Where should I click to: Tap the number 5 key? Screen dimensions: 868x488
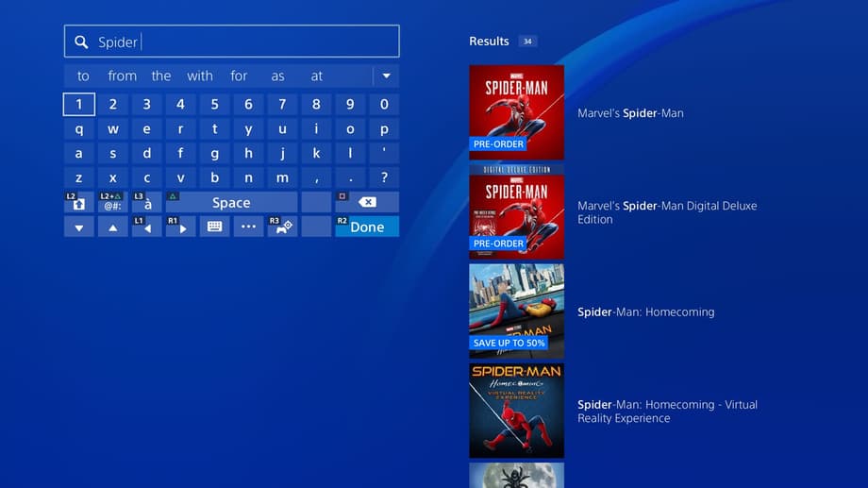coord(215,104)
